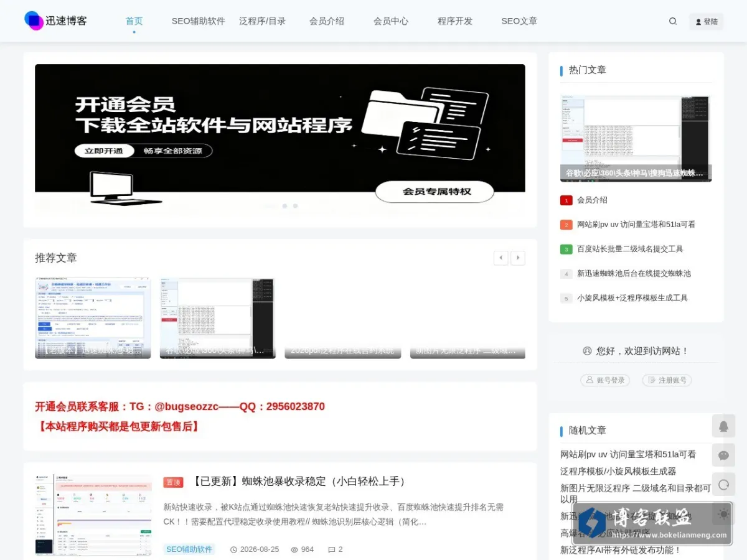Click the 注册账号 button

667,380
